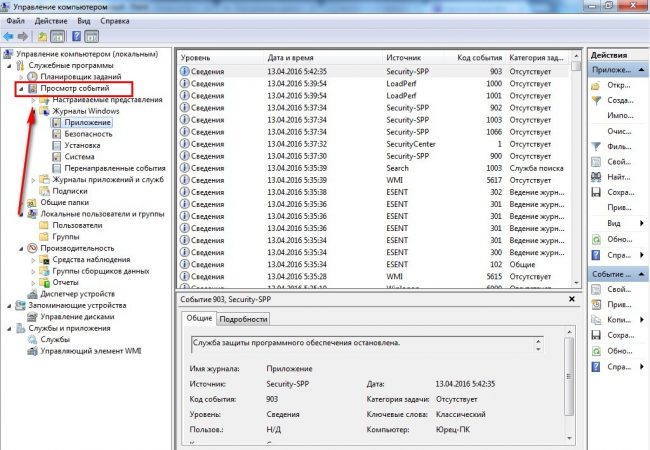
Task: Click info icon of event 903 row
Action: [184, 71]
